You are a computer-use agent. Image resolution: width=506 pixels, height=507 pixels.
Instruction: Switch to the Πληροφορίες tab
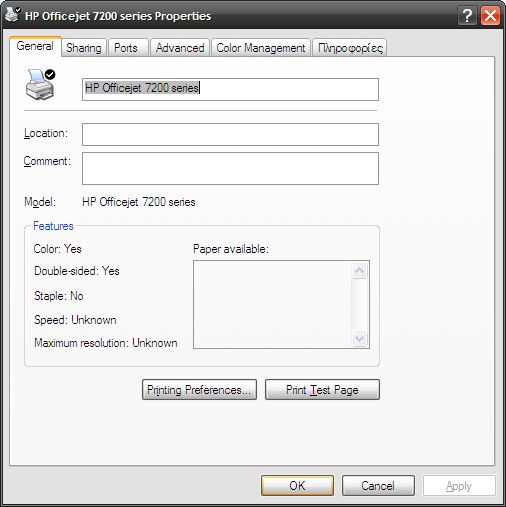[350, 48]
